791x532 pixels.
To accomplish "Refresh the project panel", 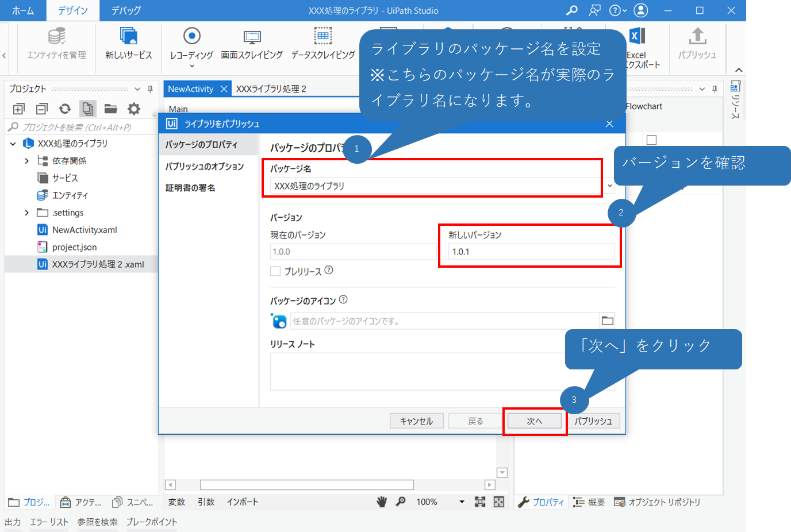I will [65, 109].
